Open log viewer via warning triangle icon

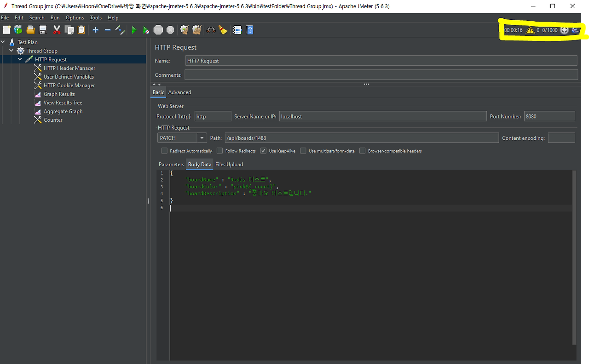(x=530, y=30)
